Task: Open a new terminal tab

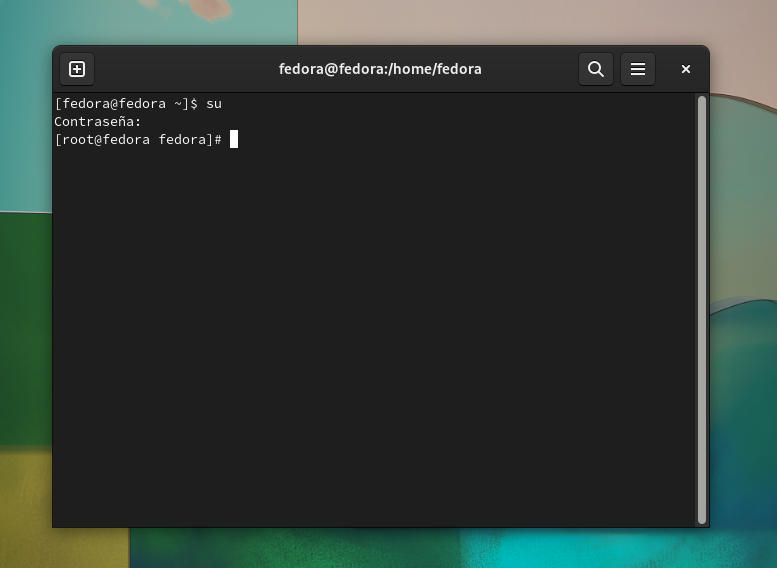Action: point(77,69)
